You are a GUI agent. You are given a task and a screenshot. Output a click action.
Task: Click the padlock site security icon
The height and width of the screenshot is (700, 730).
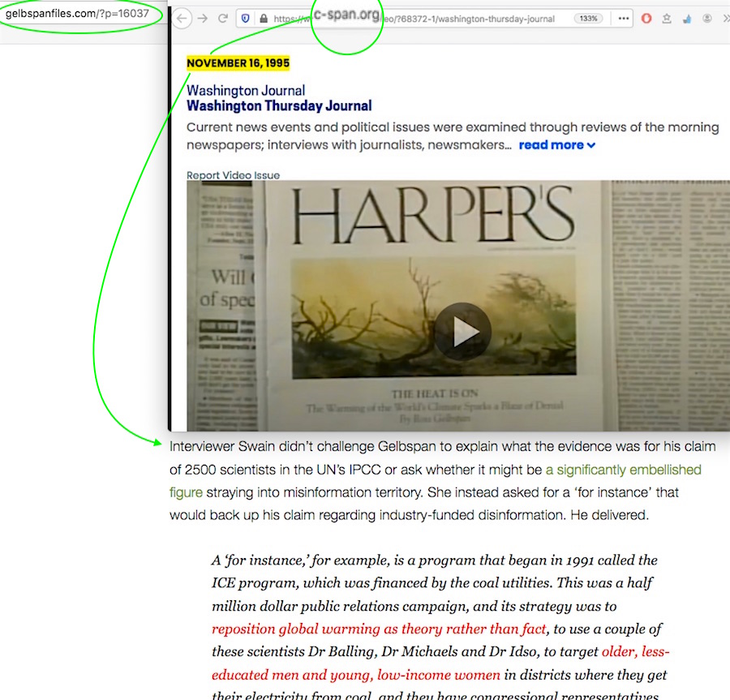[263, 19]
